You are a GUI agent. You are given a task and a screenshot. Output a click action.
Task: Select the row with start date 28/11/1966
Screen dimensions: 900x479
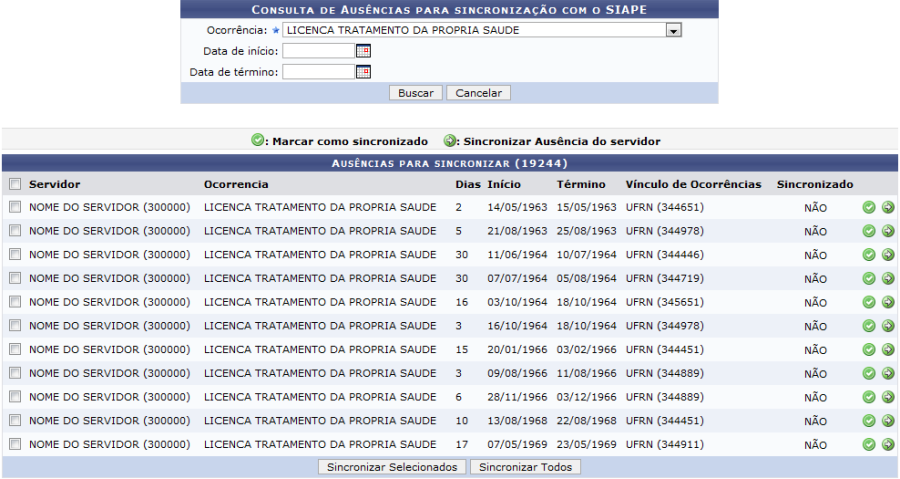pyautogui.click(x=15, y=397)
